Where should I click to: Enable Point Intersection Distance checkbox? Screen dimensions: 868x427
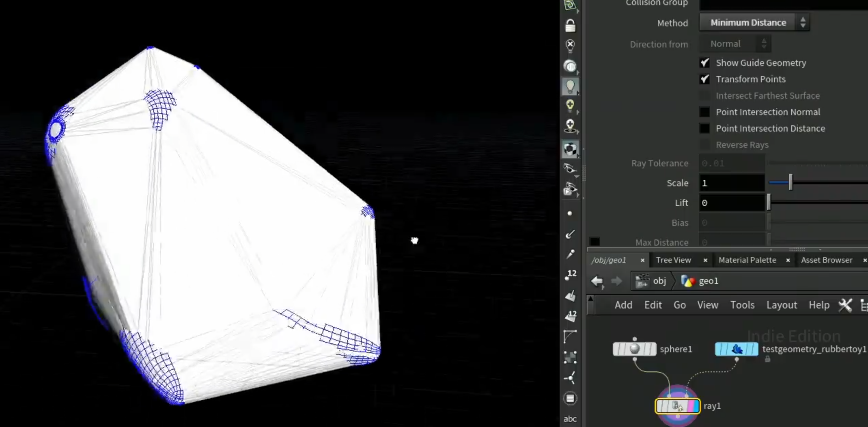point(705,128)
